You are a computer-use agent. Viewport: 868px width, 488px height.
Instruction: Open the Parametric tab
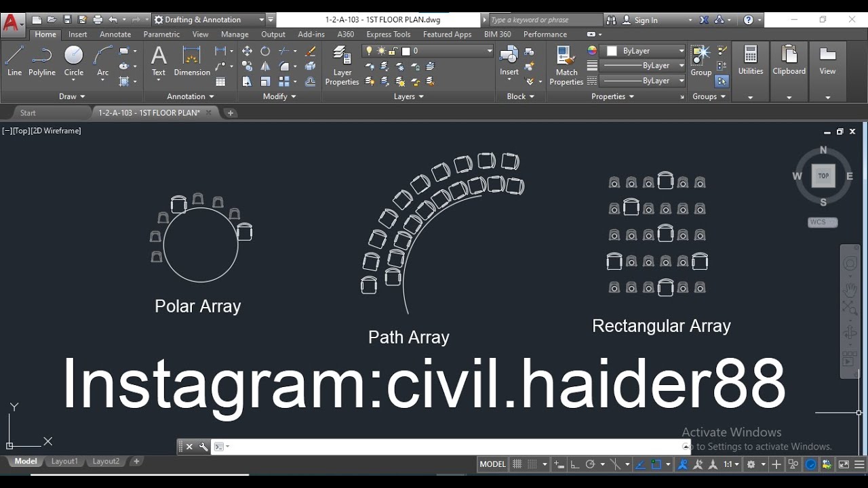tap(161, 34)
